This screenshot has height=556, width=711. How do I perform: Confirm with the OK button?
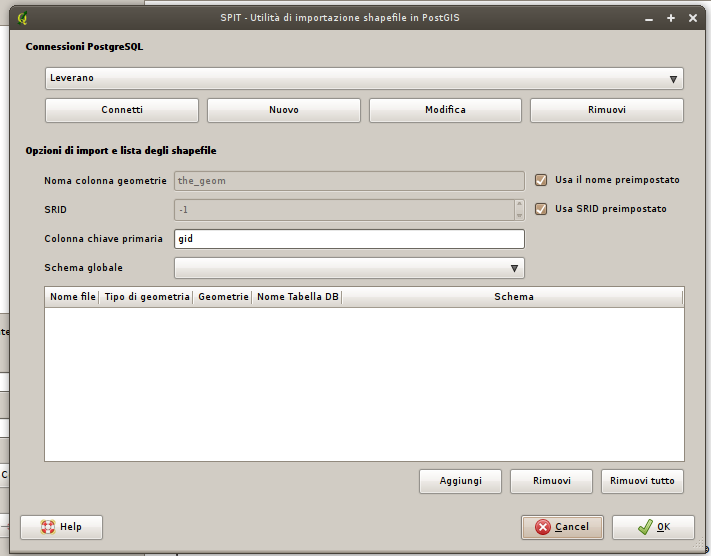point(653,527)
